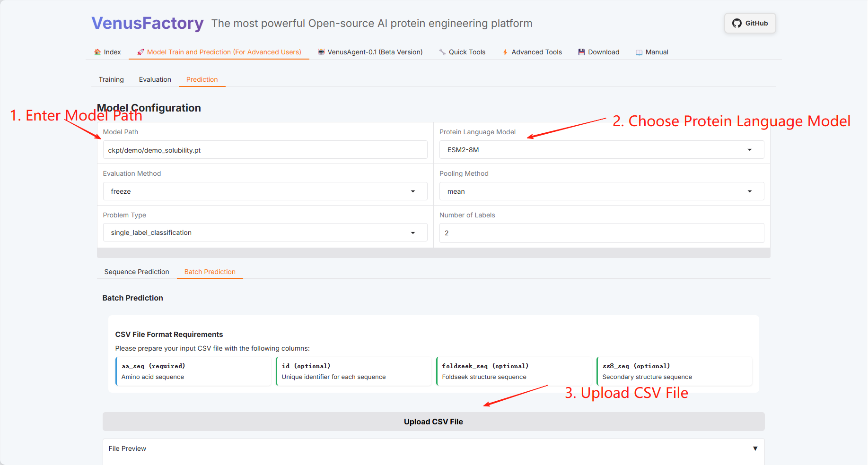Click the robot icon beside VenusAgent-0.1

click(321, 52)
